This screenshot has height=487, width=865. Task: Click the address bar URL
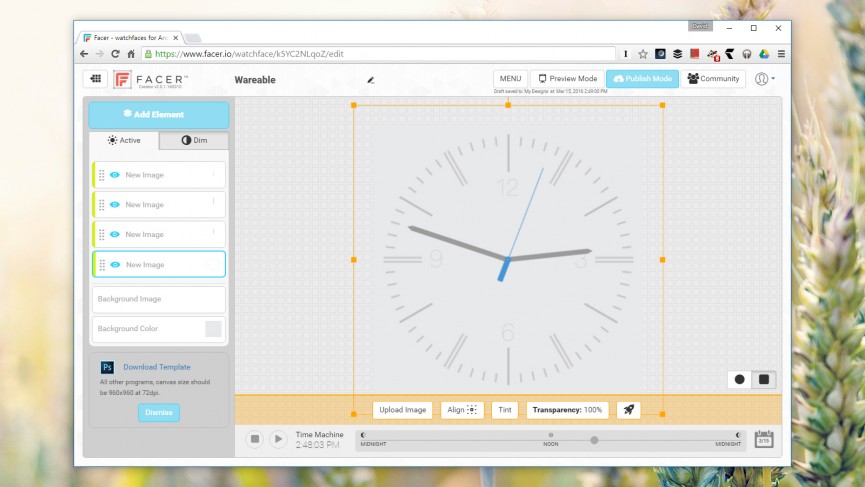[x=249, y=54]
